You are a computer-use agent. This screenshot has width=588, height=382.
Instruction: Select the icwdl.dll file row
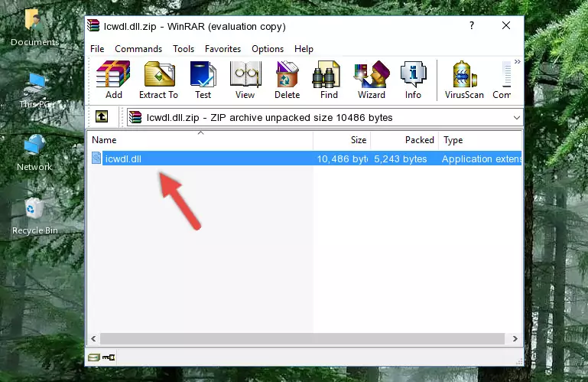[307, 158]
